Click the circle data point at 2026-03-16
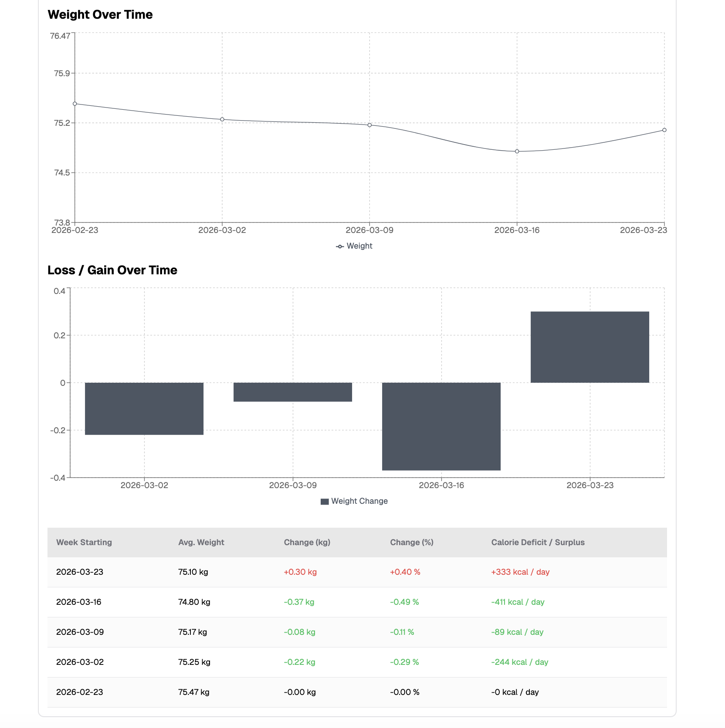This screenshot has width=725, height=728. (516, 151)
